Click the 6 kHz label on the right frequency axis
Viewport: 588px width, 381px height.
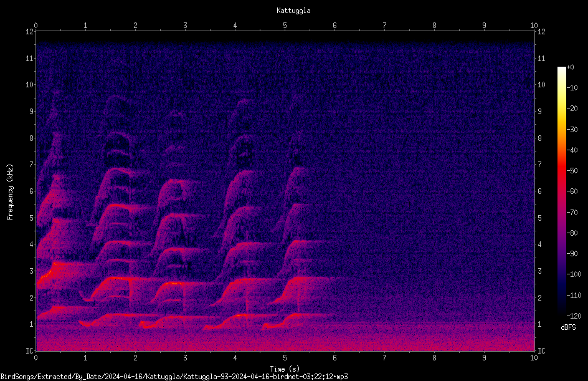(539, 191)
